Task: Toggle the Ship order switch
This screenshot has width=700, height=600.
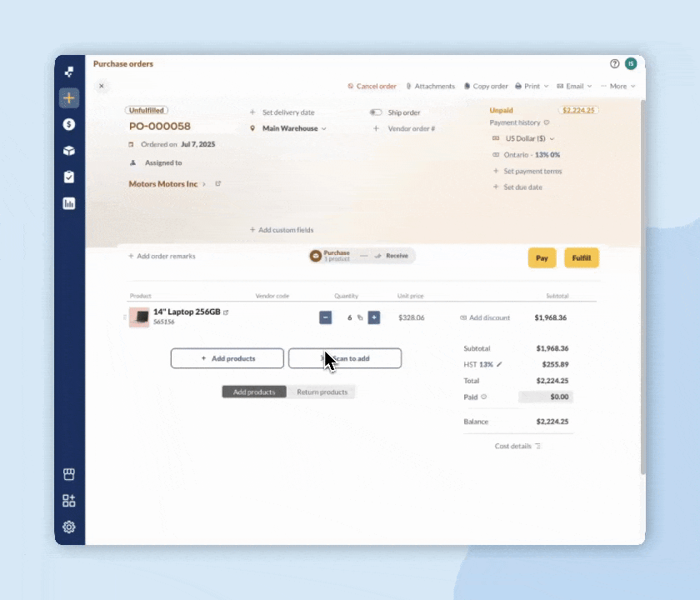Action: coord(376,112)
